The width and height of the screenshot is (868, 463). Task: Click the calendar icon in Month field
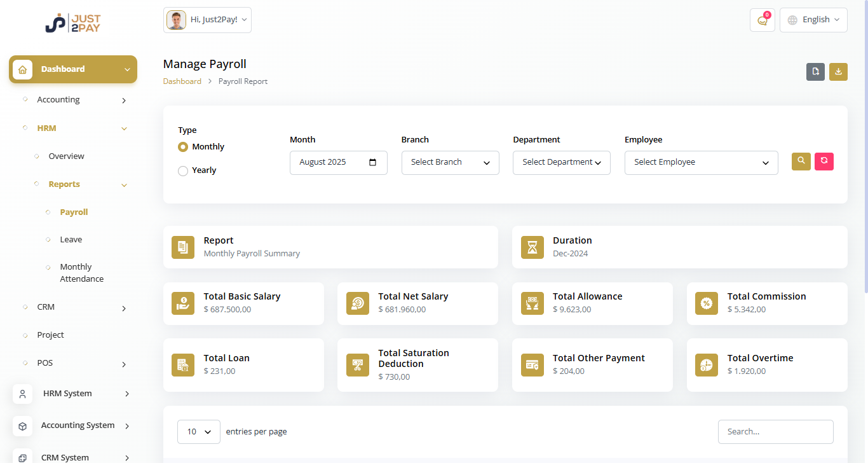(373, 162)
